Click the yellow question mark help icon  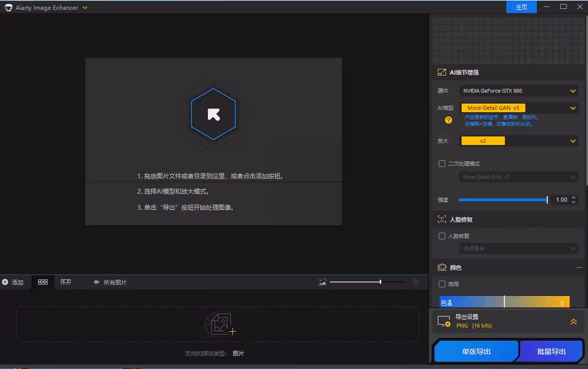(448, 120)
